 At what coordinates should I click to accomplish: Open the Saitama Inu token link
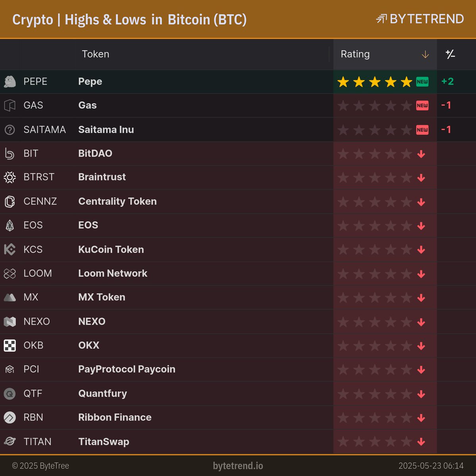(x=106, y=129)
